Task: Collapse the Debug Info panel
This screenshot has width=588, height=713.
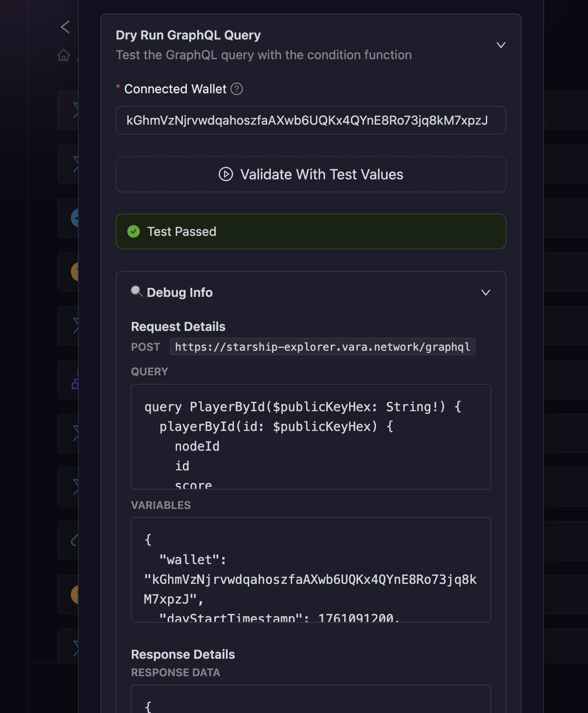Action: coord(486,292)
